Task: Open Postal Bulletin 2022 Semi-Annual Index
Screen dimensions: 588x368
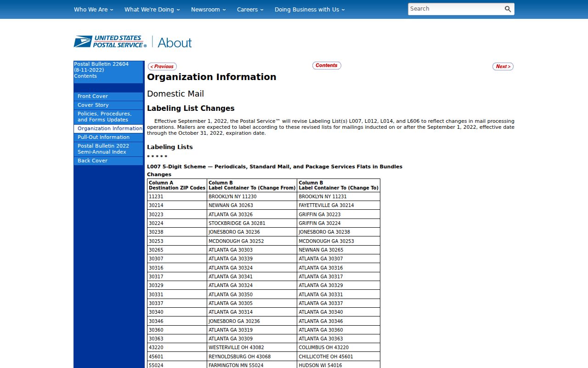Action: [x=108, y=149]
